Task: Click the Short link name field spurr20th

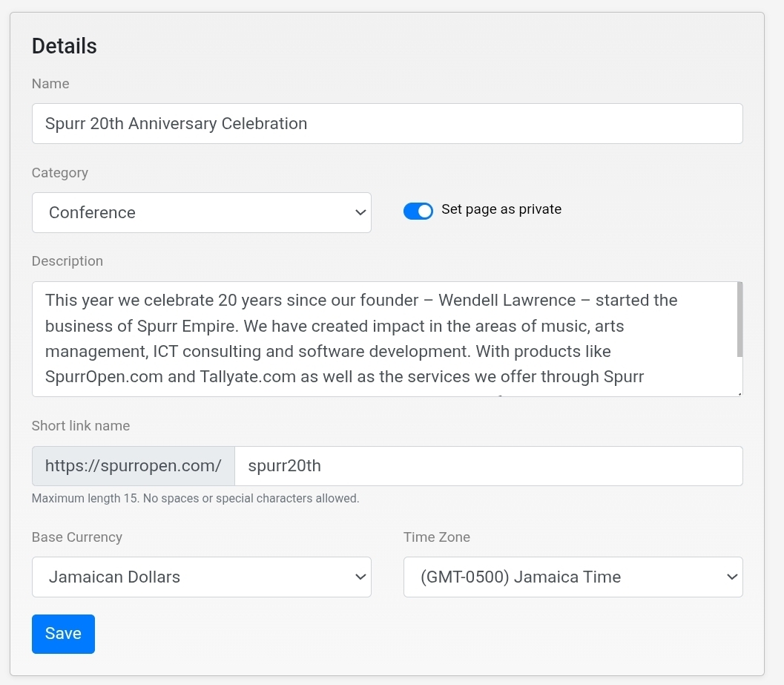Action: (x=489, y=466)
